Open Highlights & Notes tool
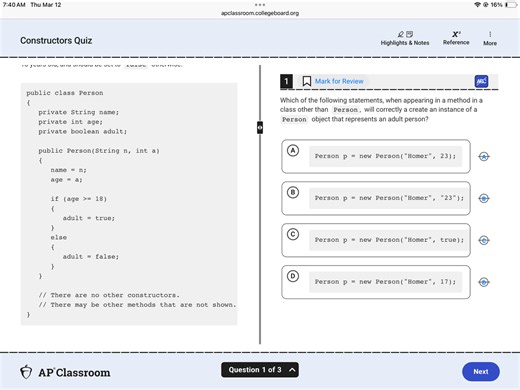 tap(405, 38)
